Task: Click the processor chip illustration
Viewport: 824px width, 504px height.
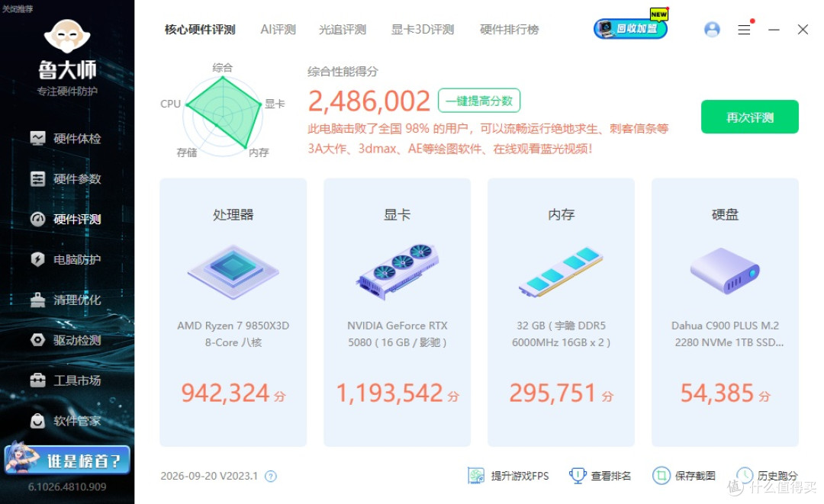Action: (233, 272)
